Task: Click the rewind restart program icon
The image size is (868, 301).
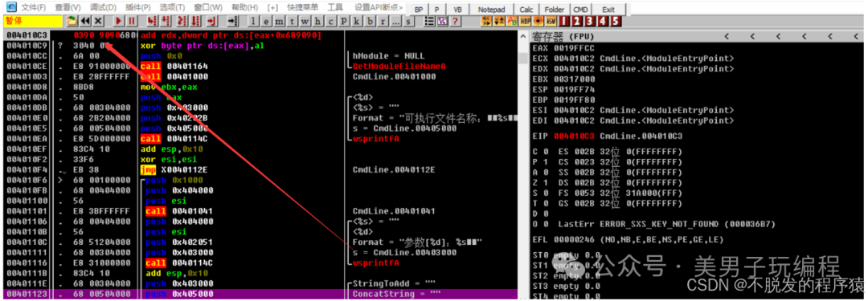Action: tap(85, 21)
